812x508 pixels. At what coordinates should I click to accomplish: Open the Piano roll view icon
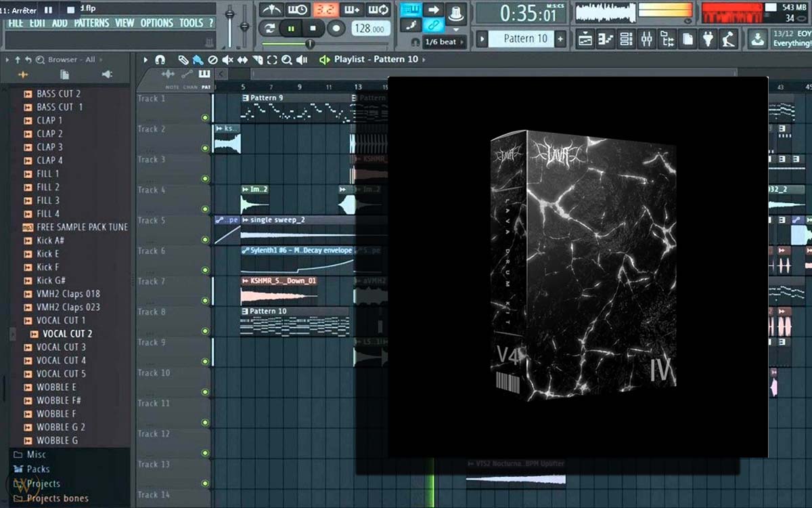click(606, 39)
